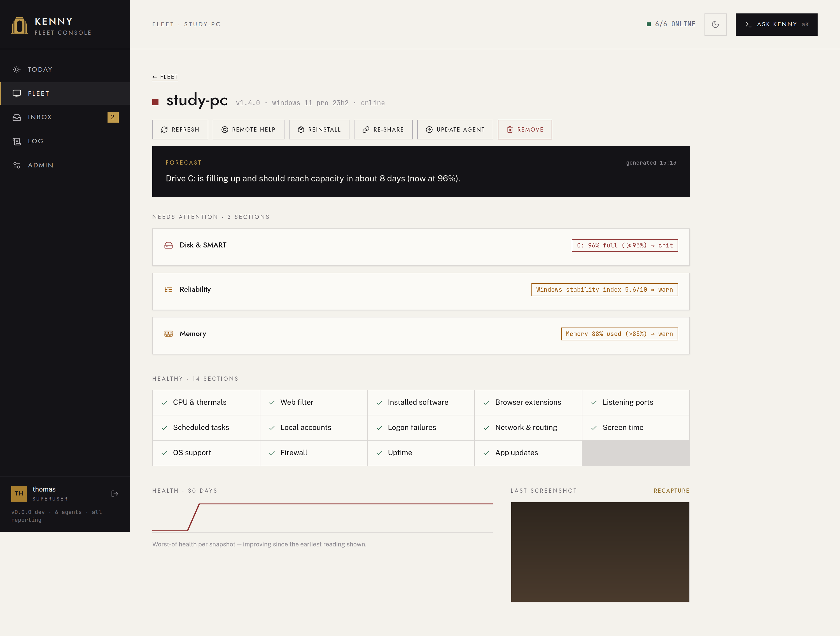The width and height of the screenshot is (840, 636).
Task: Open the CPU & thermals healthy section
Action: 206,403
